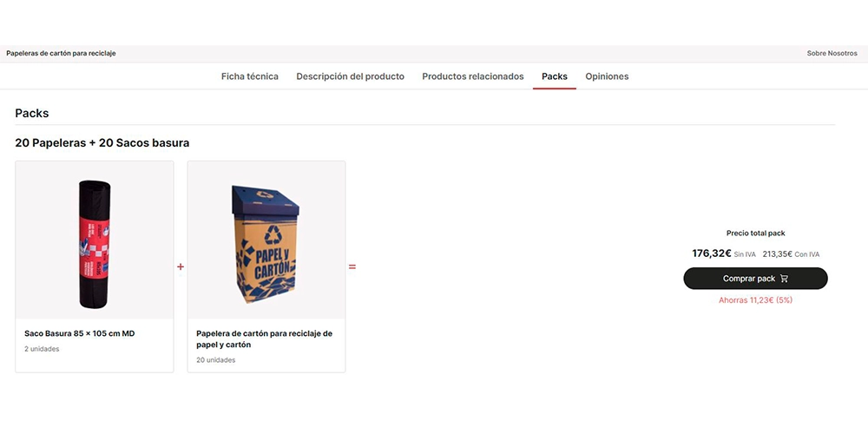The image size is (868, 434).
Task: Click the Comprar pack button
Action: click(x=756, y=279)
